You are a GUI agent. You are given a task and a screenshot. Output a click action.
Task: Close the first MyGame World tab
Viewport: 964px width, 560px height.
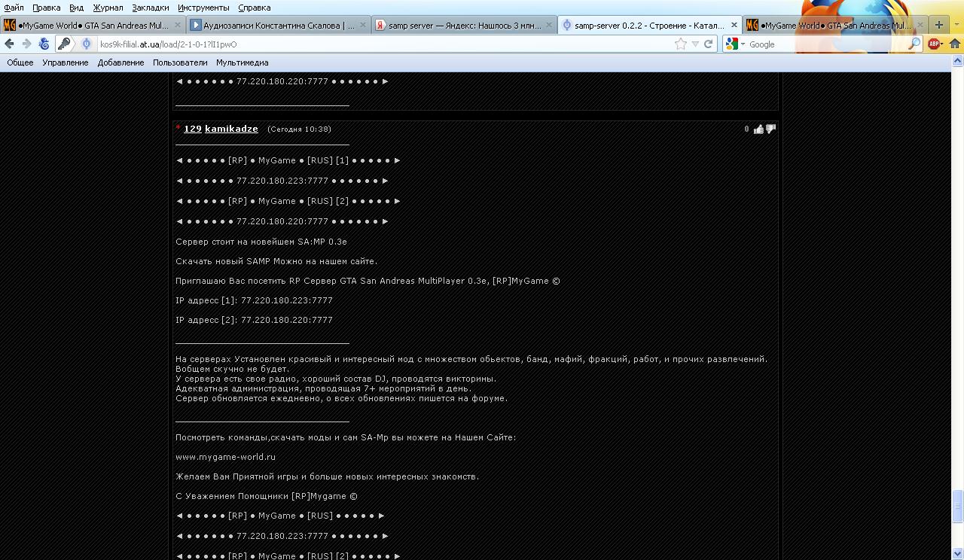(177, 25)
